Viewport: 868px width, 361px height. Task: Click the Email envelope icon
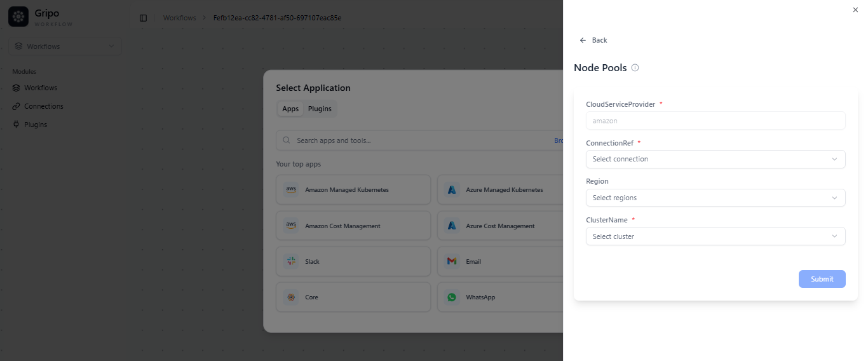(x=452, y=261)
